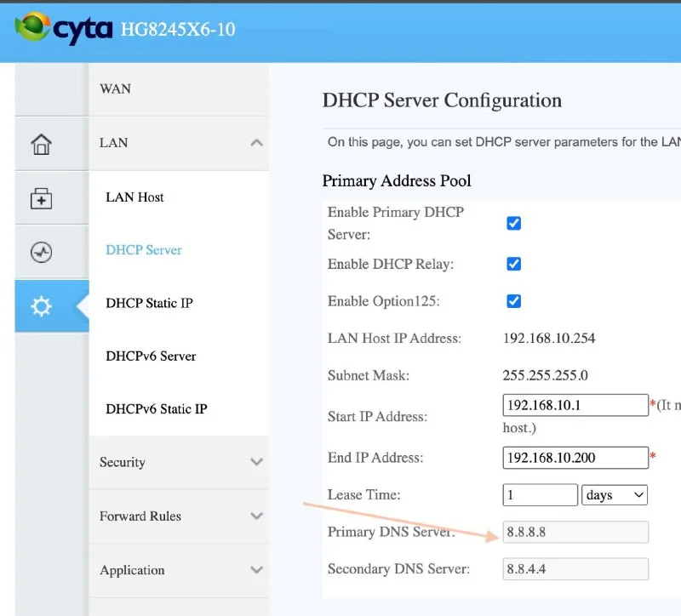The height and width of the screenshot is (616, 681).
Task: Open the DHCPv6 Static IP page
Action: pyautogui.click(x=156, y=408)
